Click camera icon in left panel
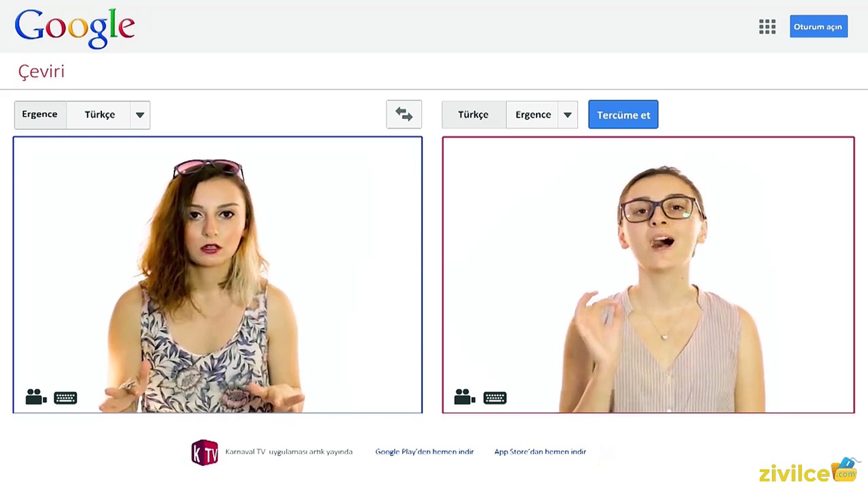868x488 pixels. [x=36, y=397]
